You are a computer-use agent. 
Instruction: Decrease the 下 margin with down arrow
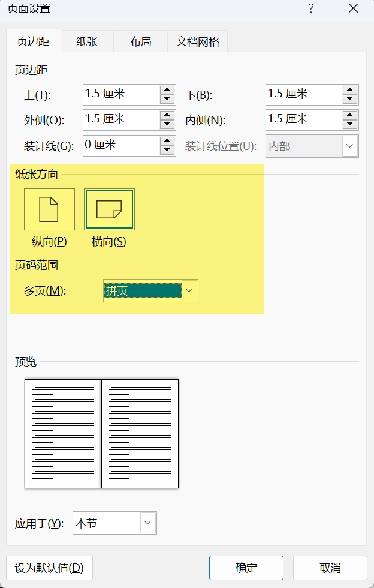pos(350,99)
